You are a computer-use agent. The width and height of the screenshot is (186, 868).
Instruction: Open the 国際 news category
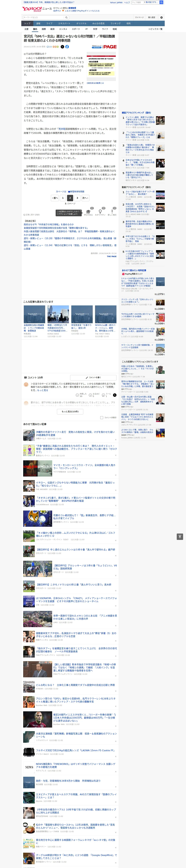44,29
